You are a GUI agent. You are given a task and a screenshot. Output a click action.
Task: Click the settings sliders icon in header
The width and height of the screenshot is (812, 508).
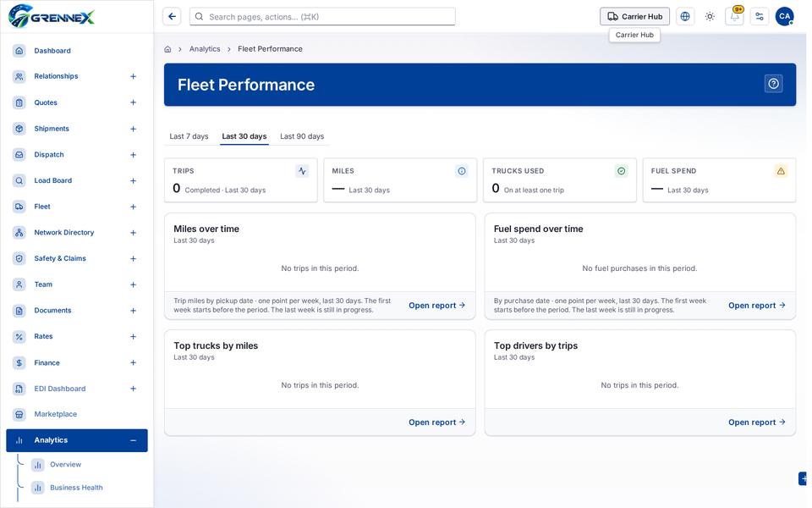pos(760,16)
